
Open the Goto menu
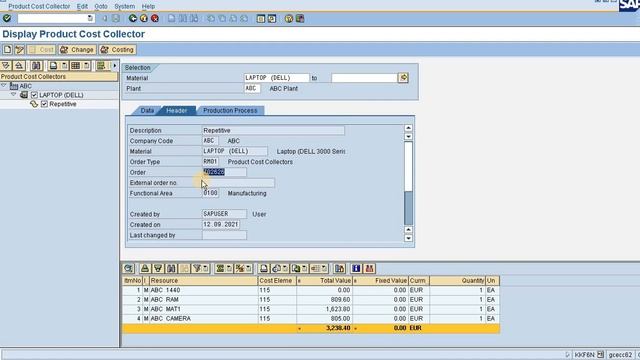click(101, 7)
